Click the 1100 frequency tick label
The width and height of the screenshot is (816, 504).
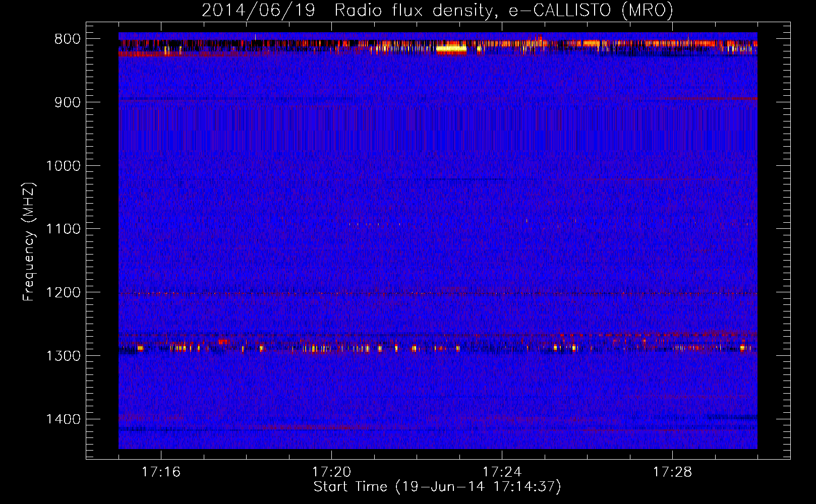pyautogui.click(x=64, y=229)
